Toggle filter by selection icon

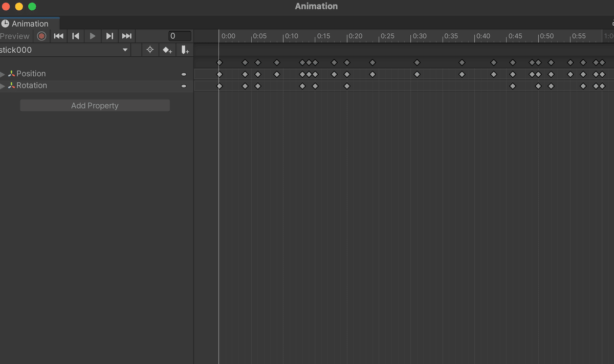(x=150, y=50)
